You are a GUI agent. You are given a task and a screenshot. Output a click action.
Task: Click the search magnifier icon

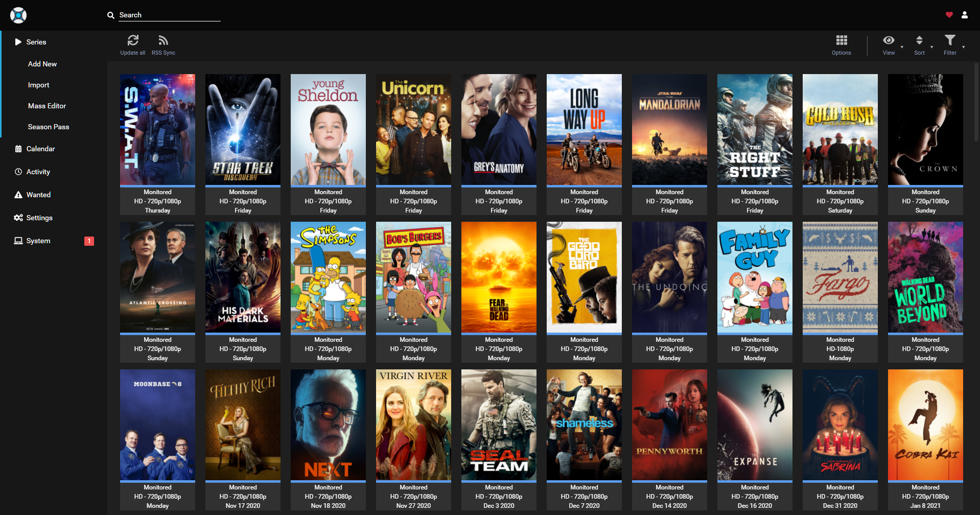pos(110,15)
